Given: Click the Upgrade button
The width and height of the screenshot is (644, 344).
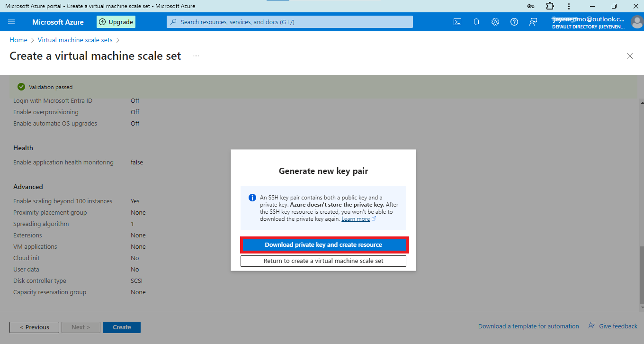Looking at the screenshot, I should [x=116, y=22].
